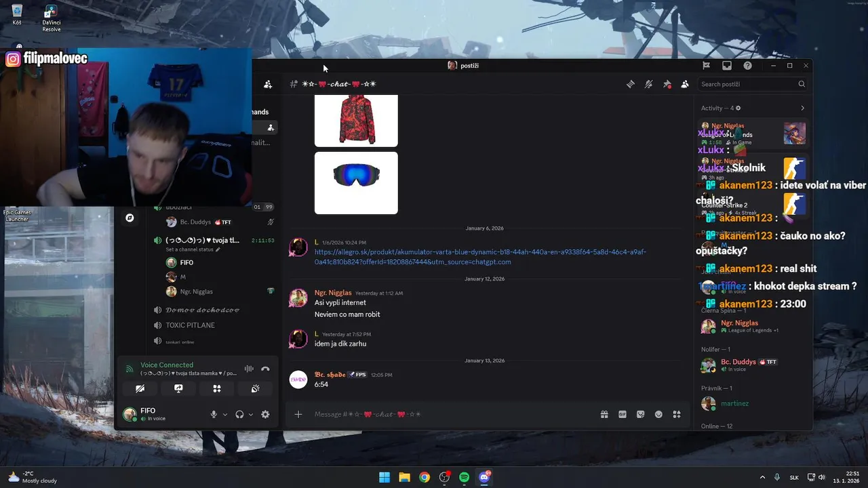Share your screen from voice panel
Image resolution: width=868 pixels, height=488 pixels.
point(178,388)
